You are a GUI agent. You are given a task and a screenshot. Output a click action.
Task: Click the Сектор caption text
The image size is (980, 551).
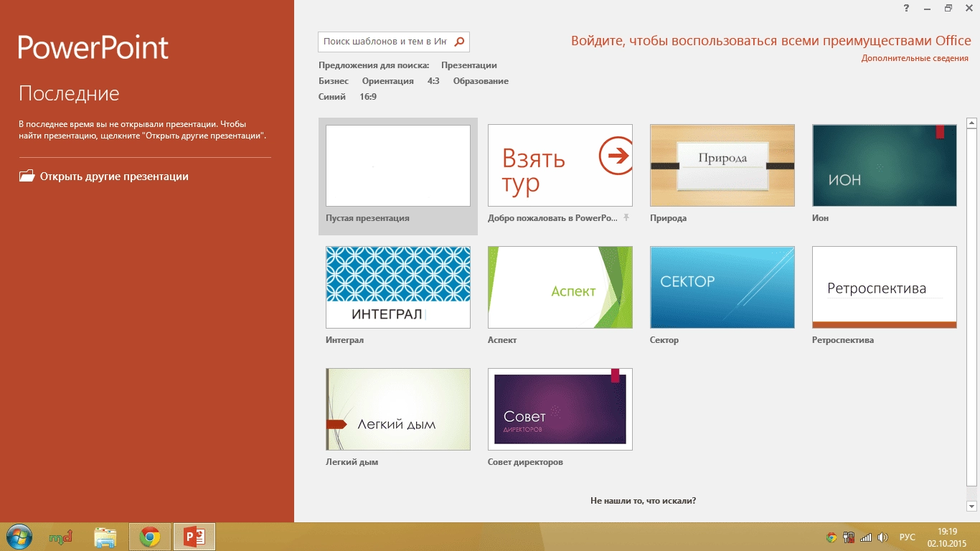[x=664, y=340]
